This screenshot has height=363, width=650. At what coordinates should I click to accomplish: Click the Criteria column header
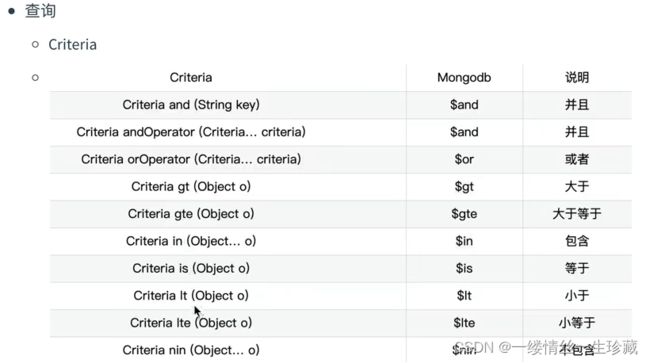(x=191, y=77)
